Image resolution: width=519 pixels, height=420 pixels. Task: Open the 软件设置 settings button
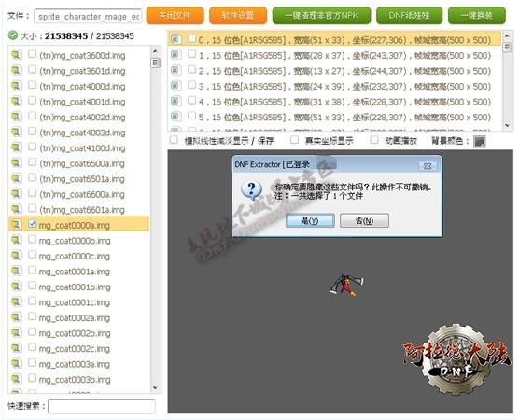(x=238, y=16)
